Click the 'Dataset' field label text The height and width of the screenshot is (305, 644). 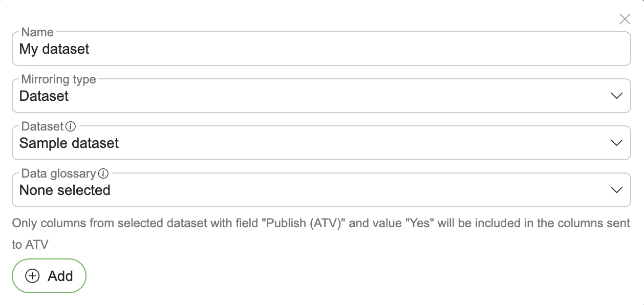42,126
